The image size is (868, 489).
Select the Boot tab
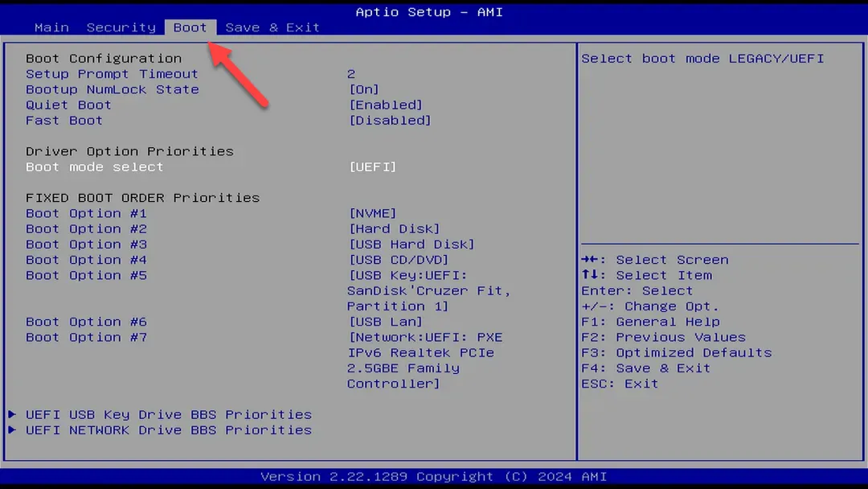tap(190, 27)
